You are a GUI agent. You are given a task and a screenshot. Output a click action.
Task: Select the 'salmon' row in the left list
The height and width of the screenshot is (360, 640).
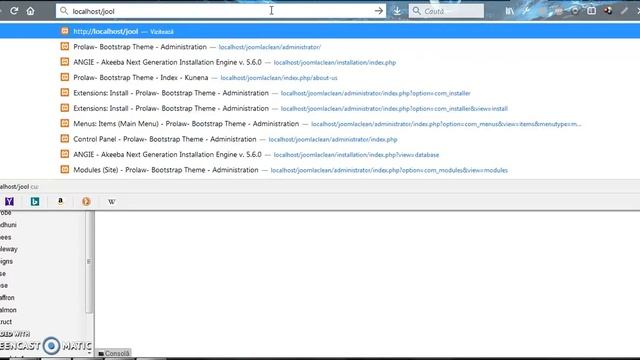[8, 310]
